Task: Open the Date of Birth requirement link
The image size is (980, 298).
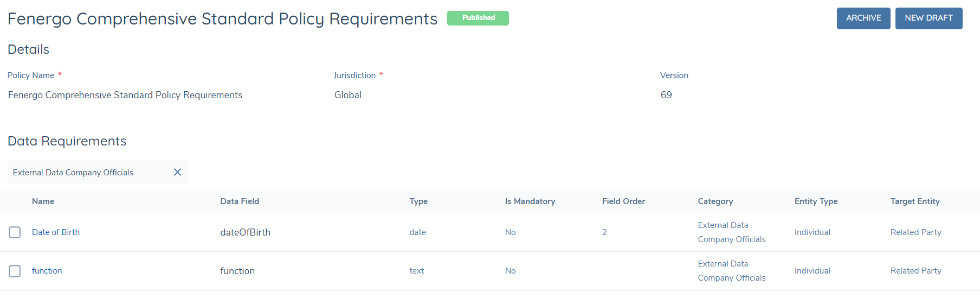Action: click(56, 232)
